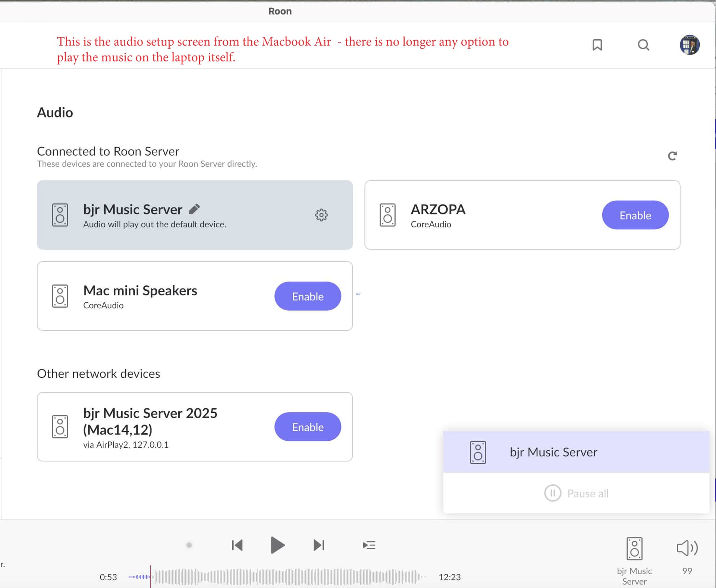716x588 pixels.
Task: Click the volume value 99
Action: 687,570
